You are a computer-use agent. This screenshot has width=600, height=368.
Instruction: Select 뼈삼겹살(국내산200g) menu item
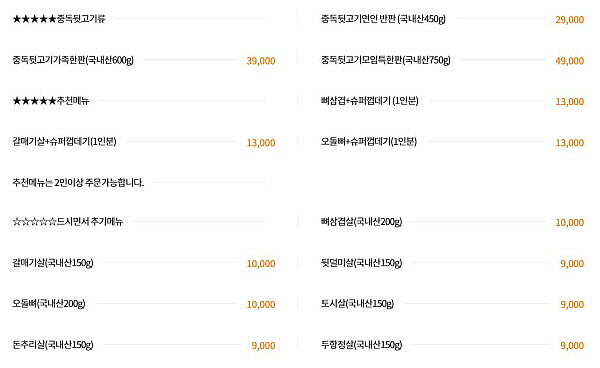tap(361, 221)
